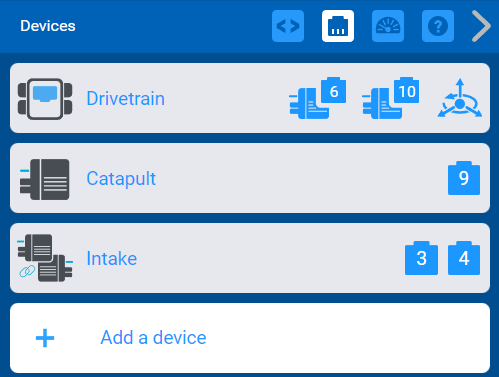Open the Intake motor group entry

[250, 258]
